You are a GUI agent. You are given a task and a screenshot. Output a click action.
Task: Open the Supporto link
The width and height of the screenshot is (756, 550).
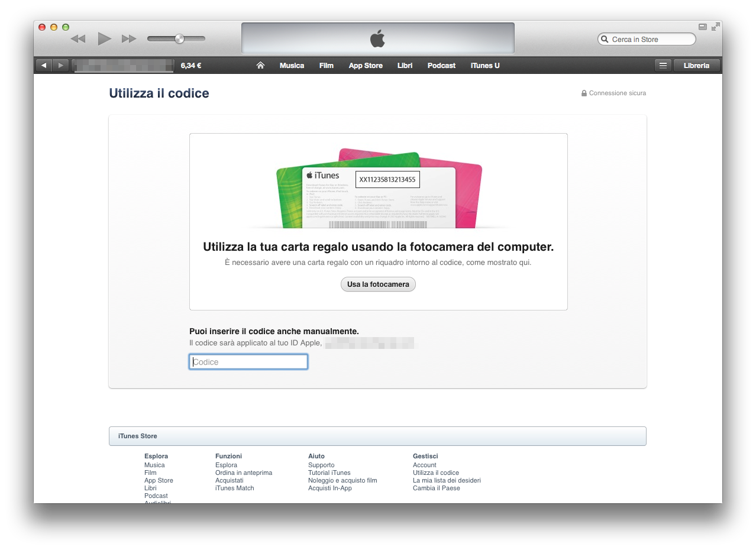coord(321,465)
